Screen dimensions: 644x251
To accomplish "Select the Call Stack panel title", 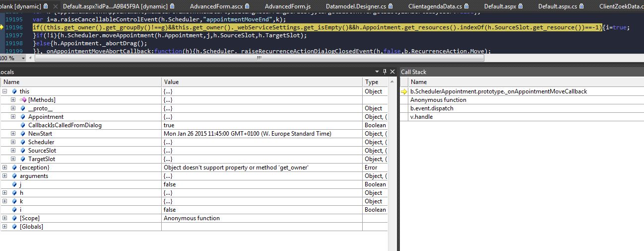I will pos(414,72).
